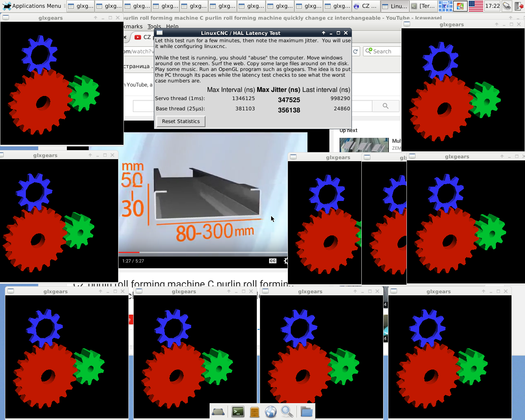Click the last interval value 998290
This screenshot has height=420, width=525.
tap(340, 98)
